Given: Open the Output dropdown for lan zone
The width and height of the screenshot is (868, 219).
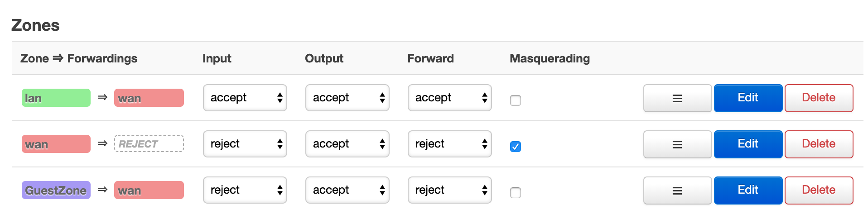Looking at the screenshot, I should coord(347,98).
